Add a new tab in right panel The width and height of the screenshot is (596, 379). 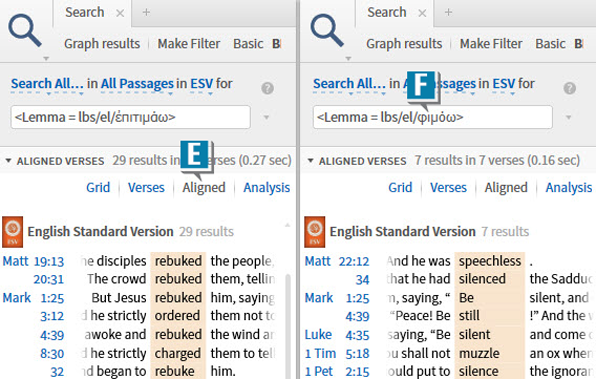point(448,12)
